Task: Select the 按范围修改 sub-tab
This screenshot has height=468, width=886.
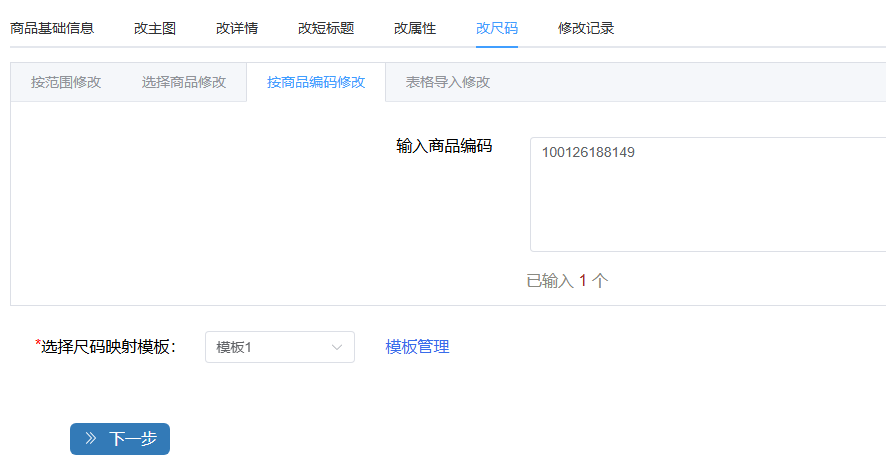Action: pyautogui.click(x=66, y=82)
